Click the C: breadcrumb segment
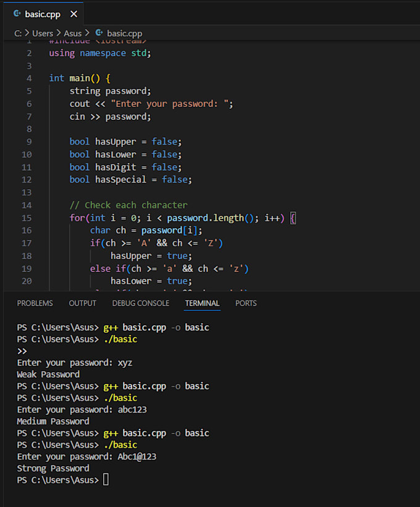This screenshot has height=507, width=420. pos(18,33)
